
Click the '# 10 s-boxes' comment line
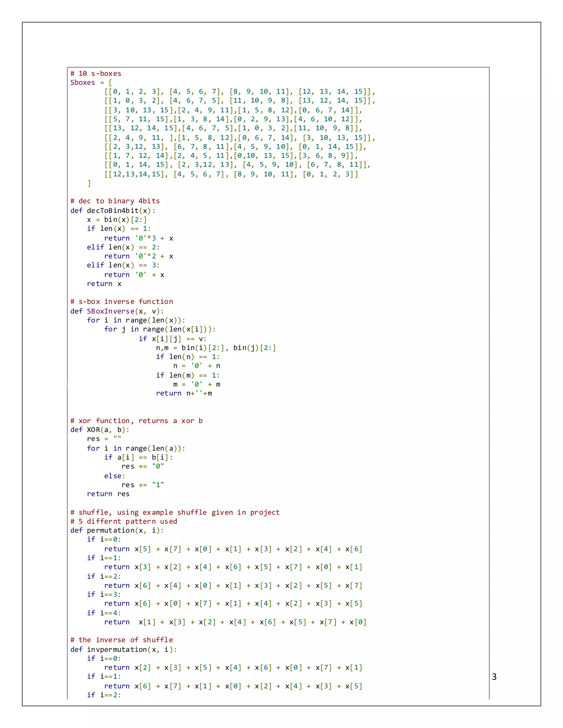tap(96, 73)
